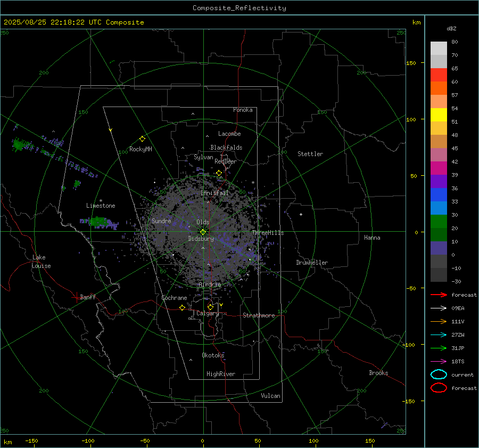This screenshot has height=448, width=479.
Task: Click the Ponoka town label
Action: click(x=243, y=110)
